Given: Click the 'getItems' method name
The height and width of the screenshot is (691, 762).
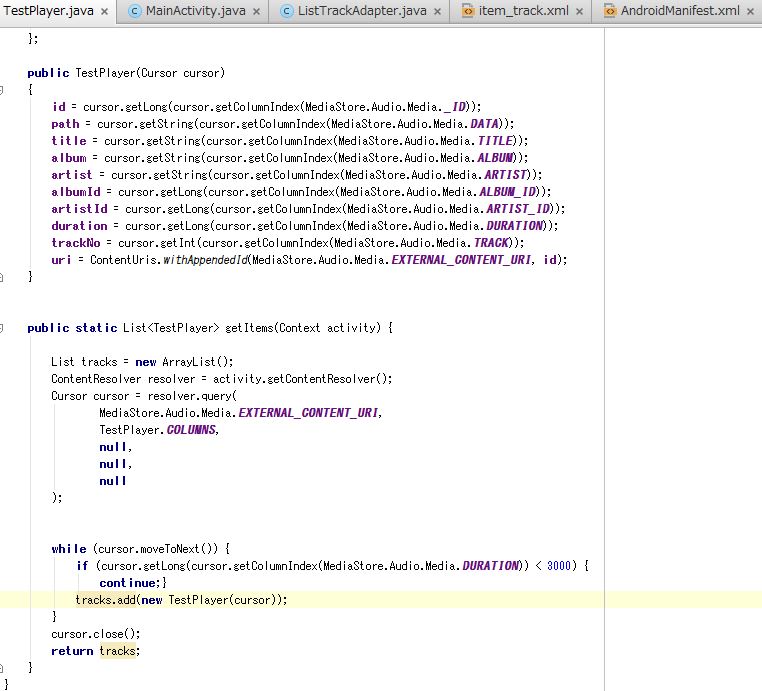Looking at the screenshot, I should click(x=249, y=328).
